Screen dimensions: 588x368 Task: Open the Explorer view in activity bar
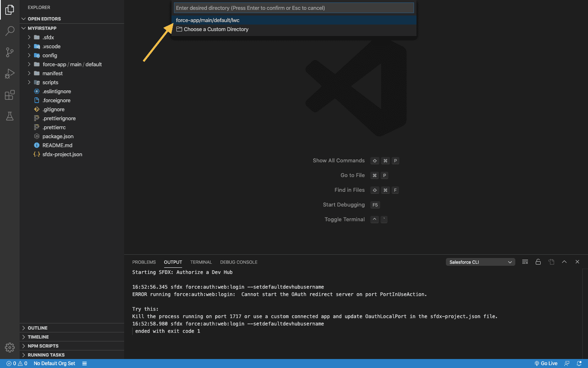coord(10,10)
